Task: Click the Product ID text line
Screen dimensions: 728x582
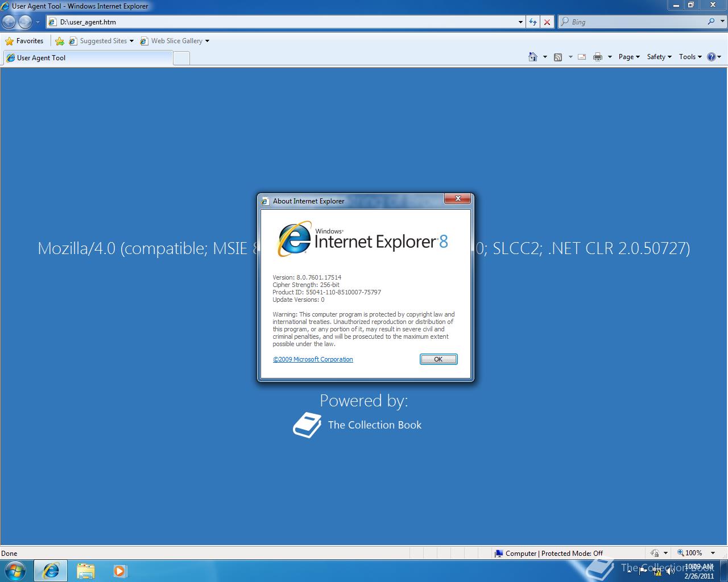Action: pyautogui.click(x=326, y=292)
